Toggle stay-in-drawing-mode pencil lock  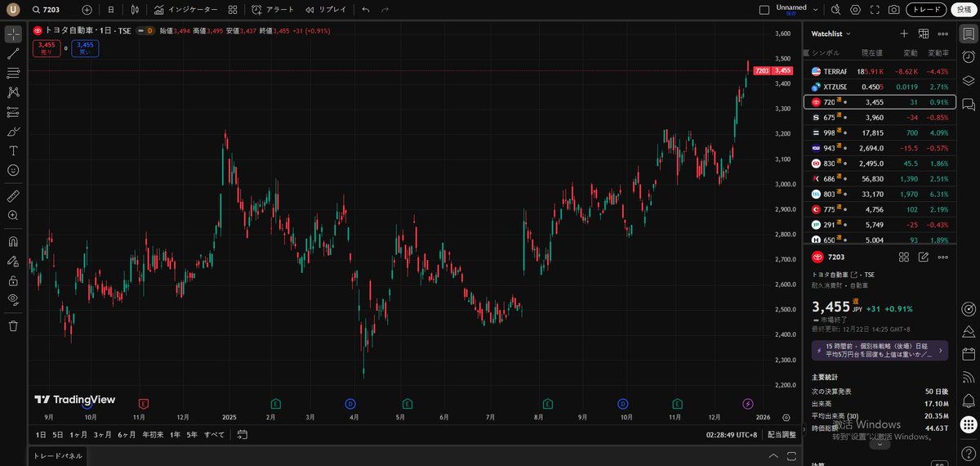point(13,262)
